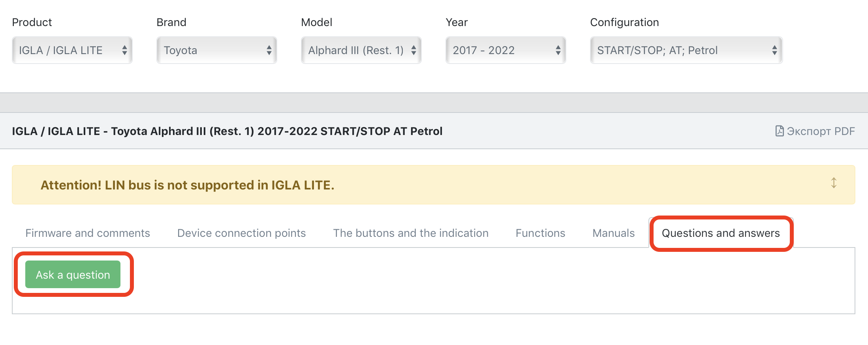Expand the attention notice via arrow icon
This screenshot has height=345, width=868.
(834, 183)
